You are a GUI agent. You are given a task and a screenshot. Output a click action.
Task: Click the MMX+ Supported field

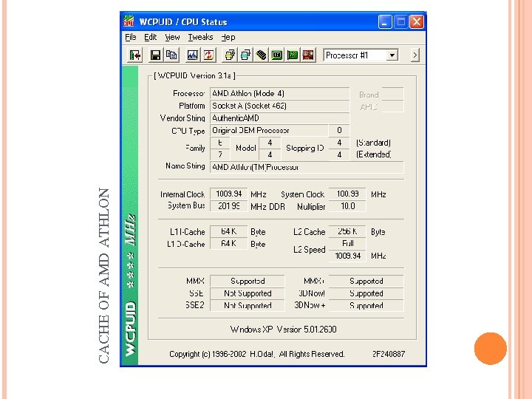(366, 281)
